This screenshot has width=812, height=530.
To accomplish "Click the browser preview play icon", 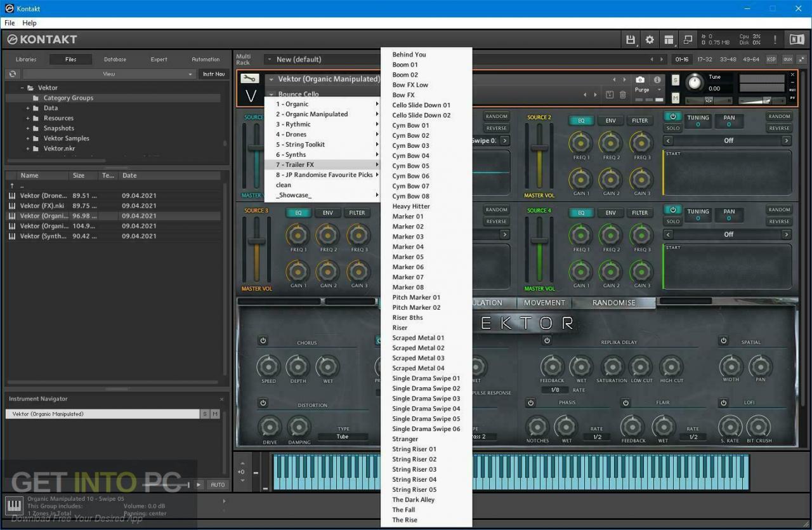I will [199, 484].
